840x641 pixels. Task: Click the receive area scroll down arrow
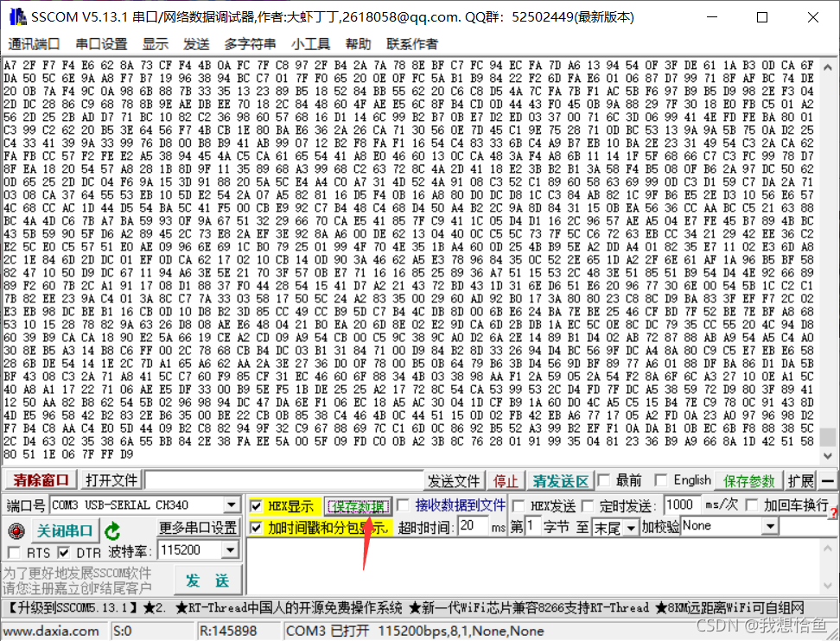(828, 456)
